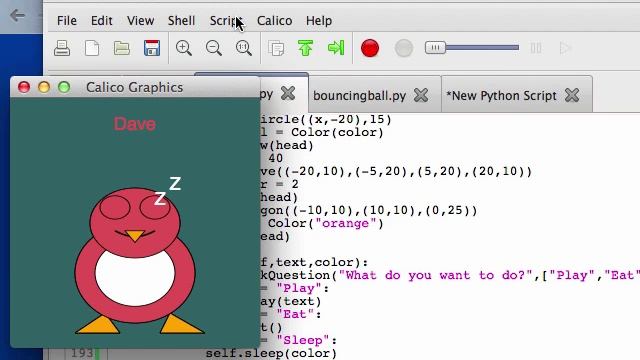The width and height of the screenshot is (640, 360).
Task: Click the Print icon in toolbar
Action: point(62,48)
